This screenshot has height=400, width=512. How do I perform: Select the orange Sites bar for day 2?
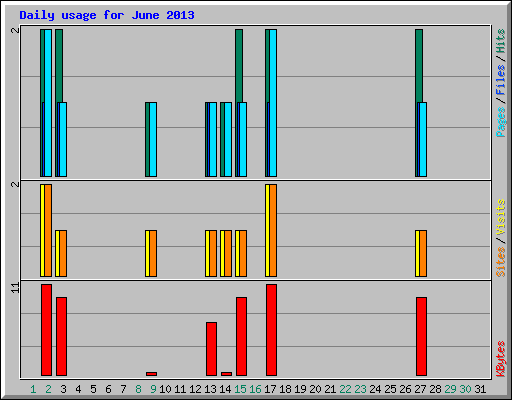tap(48, 230)
